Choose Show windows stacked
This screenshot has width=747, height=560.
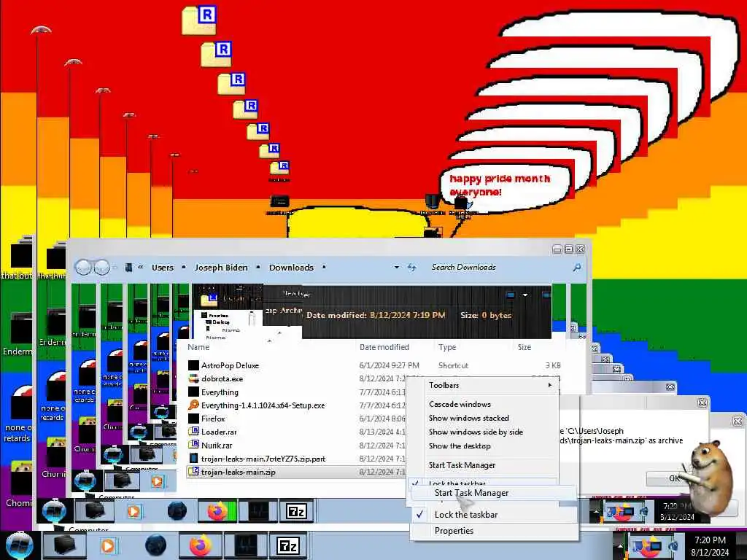point(469,418)
